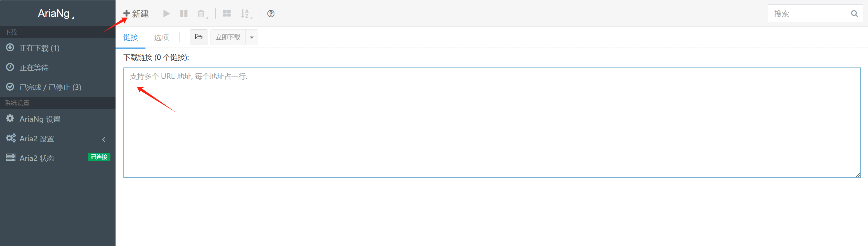Click the select-all grid icon
The height and width of the screenshot is (246, 868).
tap(227, 13)
